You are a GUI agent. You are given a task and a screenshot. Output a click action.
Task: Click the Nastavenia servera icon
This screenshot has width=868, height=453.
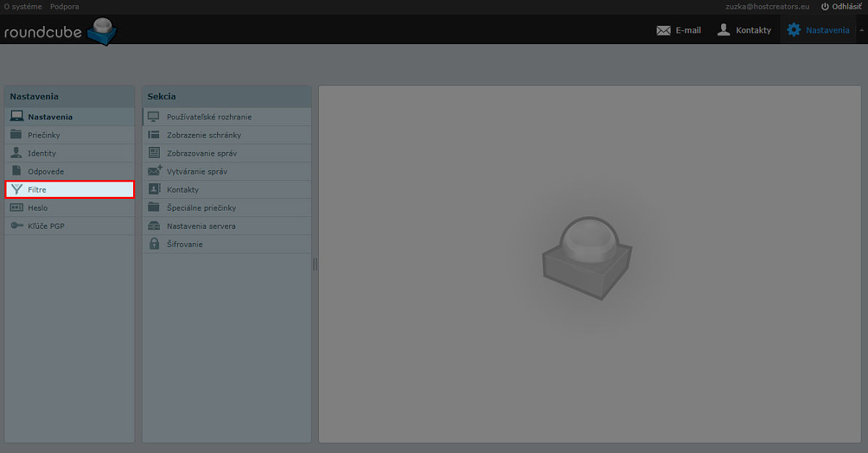pos(153,226)
